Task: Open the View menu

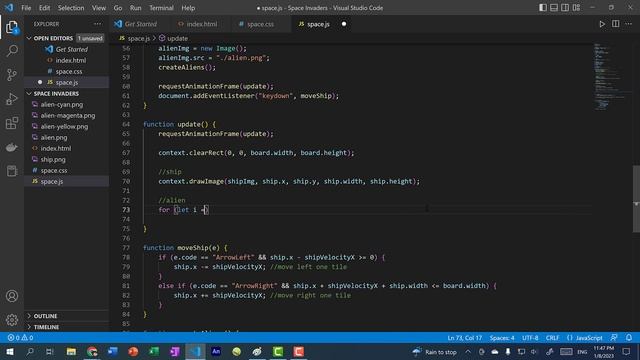Action: tap(99, 8)
